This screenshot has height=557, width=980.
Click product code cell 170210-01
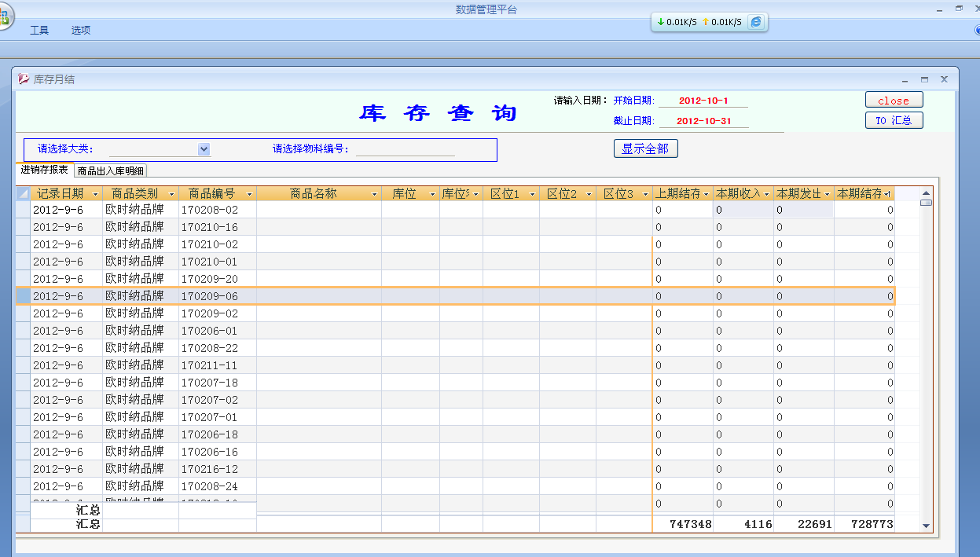(x=218, y=262)
